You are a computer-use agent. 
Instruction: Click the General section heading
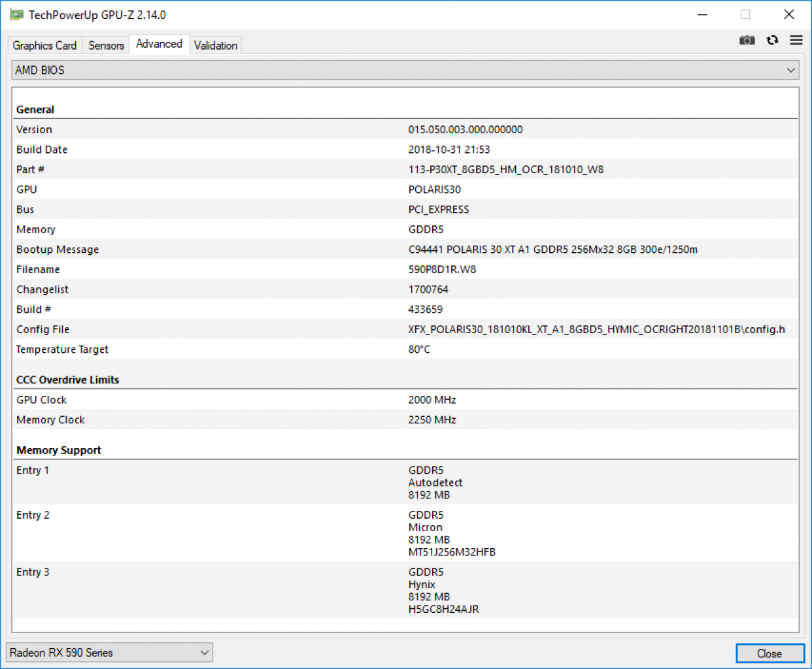pyautogui.click(x=35, y=110)
